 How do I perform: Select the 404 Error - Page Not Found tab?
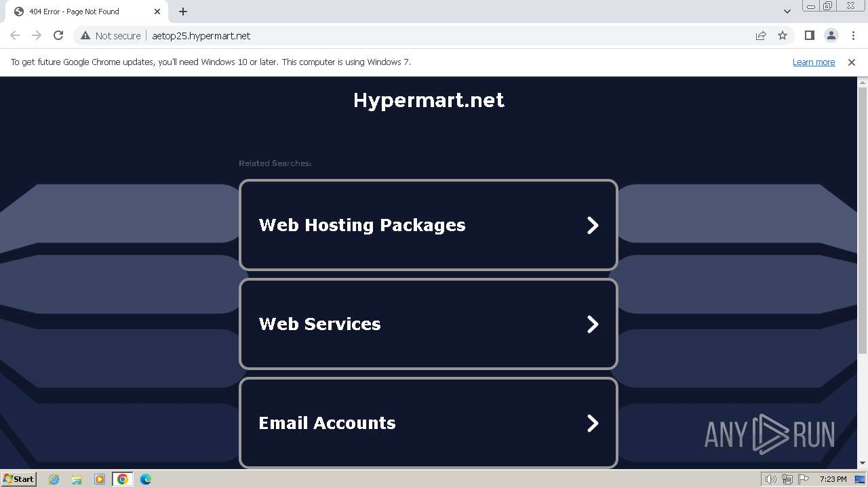87,12
